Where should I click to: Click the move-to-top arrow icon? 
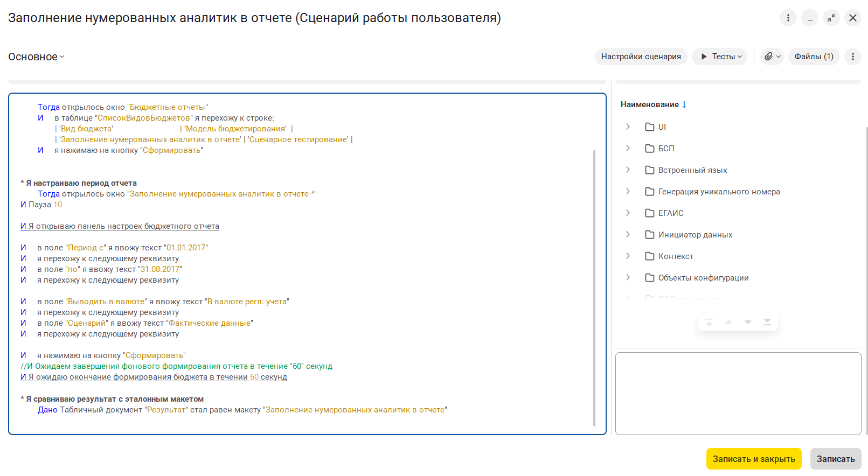pos(709,322)
